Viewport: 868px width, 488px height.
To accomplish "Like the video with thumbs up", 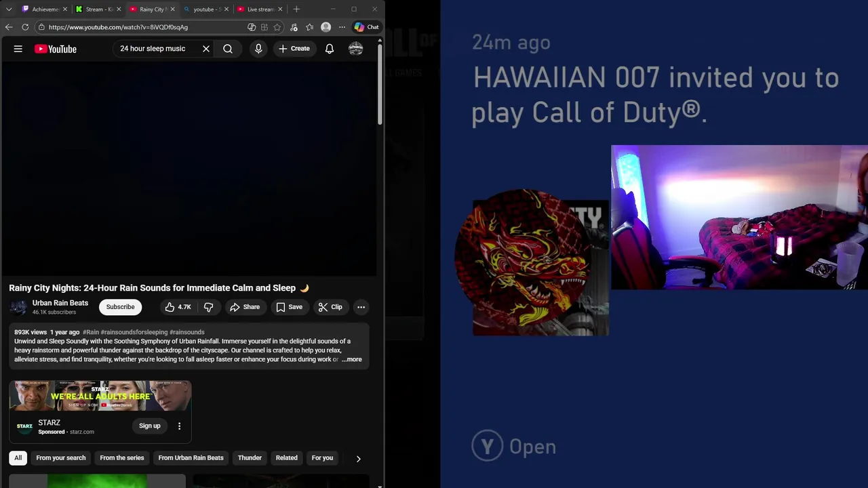I will [178, 307].
